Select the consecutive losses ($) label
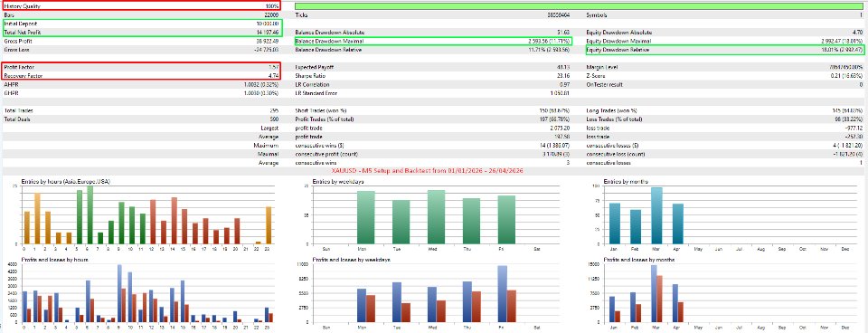Viewport: 868px width, 333px height. [612, 145]
